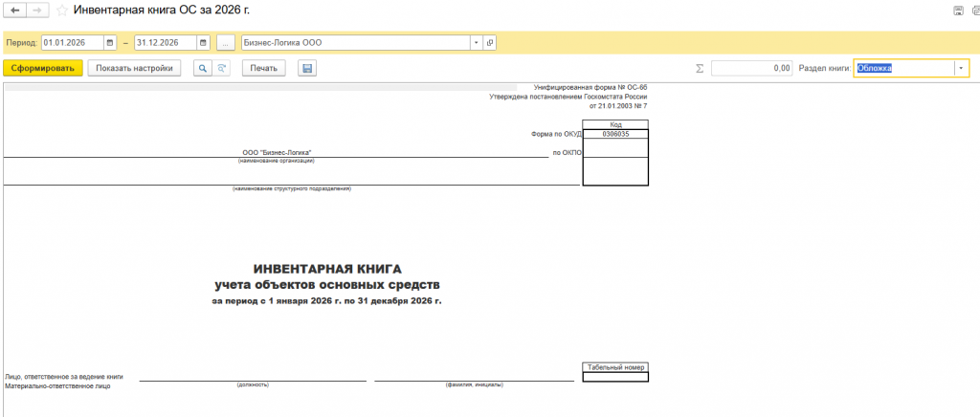980x417 pixels.
Task: Click the organization name ООО "Бизнес-Логика" in report
Action: pos(277,153)
